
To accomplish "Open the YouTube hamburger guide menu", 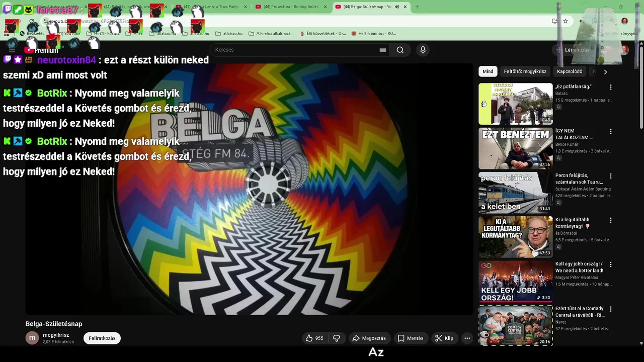I will tap(12, 50).
